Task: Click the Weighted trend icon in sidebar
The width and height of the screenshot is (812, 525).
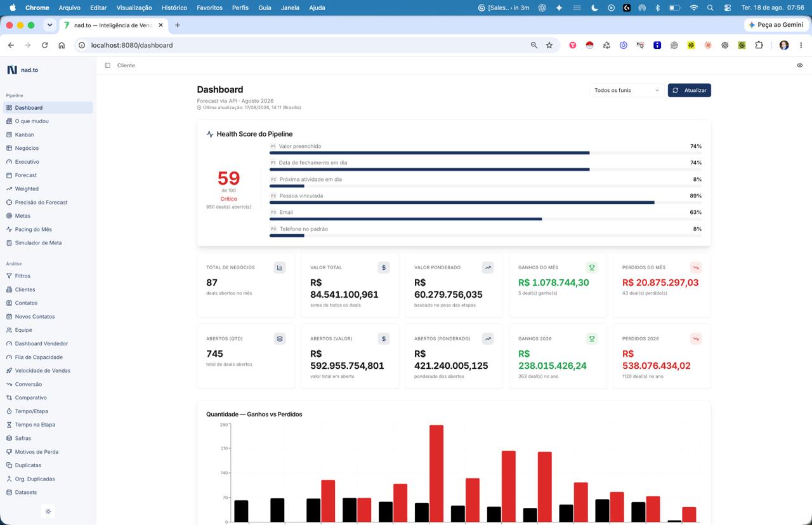Action: (x=9, y=189)
